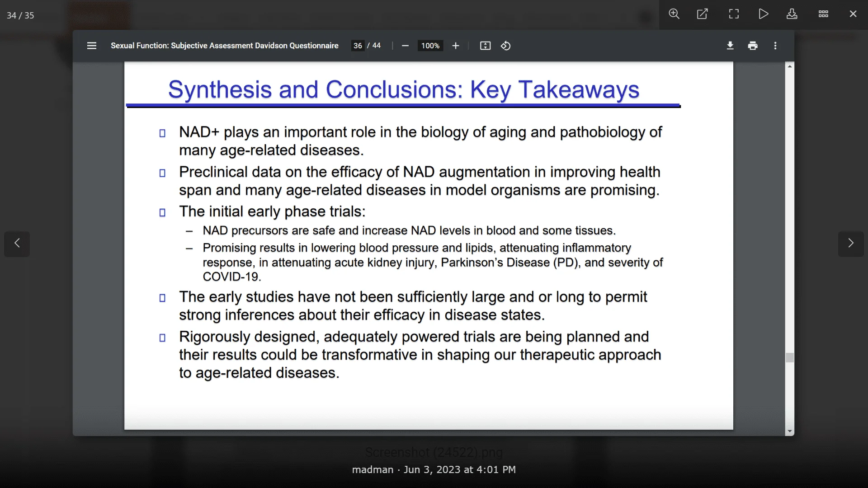Toggle fullscreen mode in lightbox
868x488 pixels.
734,14
